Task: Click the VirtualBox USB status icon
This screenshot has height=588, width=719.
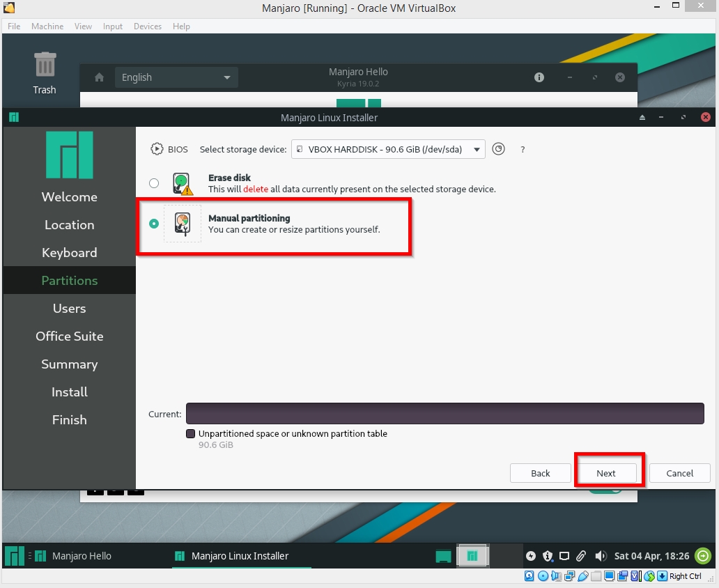Action: tap(583, 576)
